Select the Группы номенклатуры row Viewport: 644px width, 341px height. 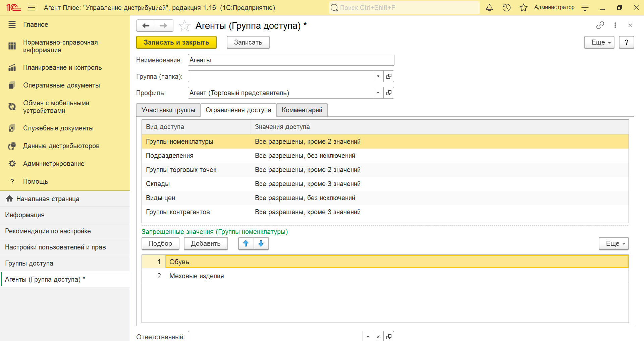385,141
